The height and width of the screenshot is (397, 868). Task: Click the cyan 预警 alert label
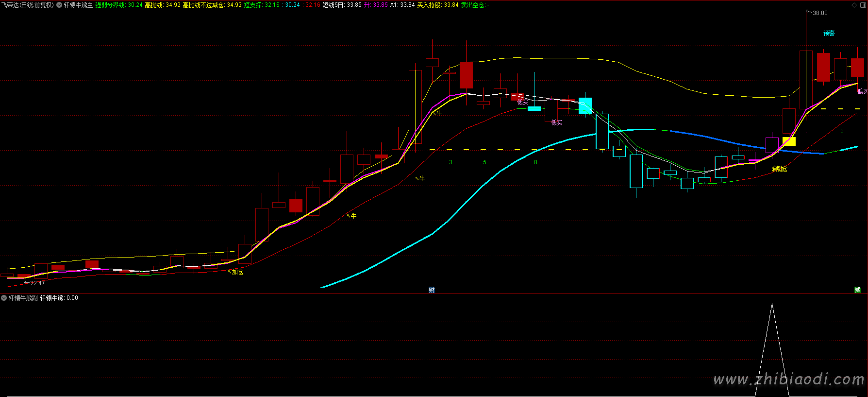[x=829, y=33]
